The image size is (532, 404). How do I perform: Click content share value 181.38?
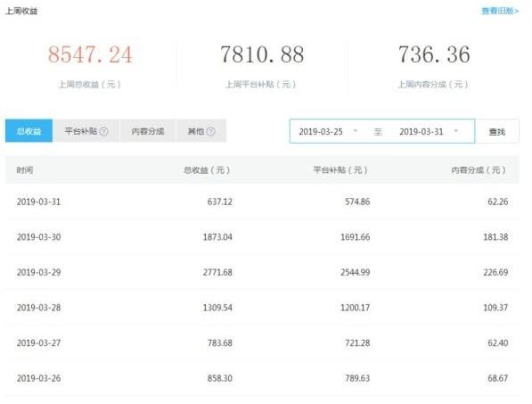495,237
